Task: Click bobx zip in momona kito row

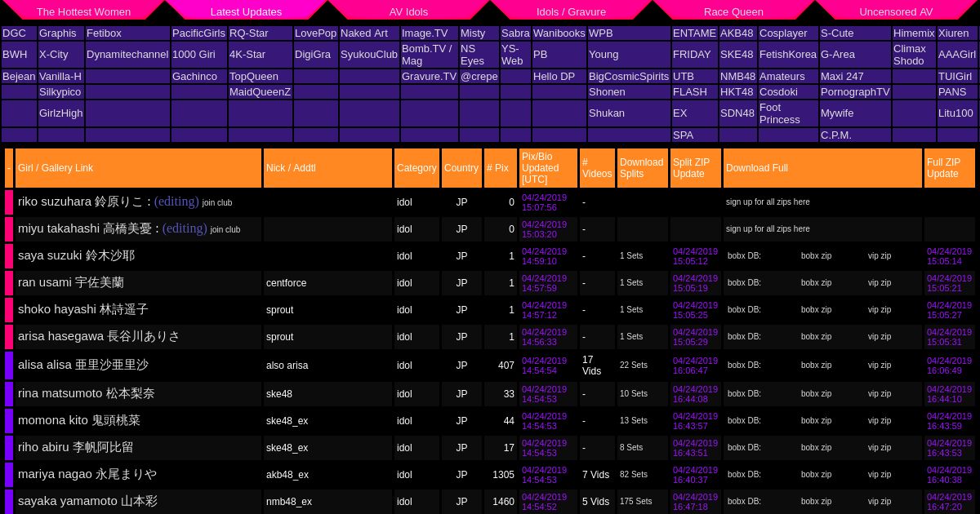Action: coord(816,421)
